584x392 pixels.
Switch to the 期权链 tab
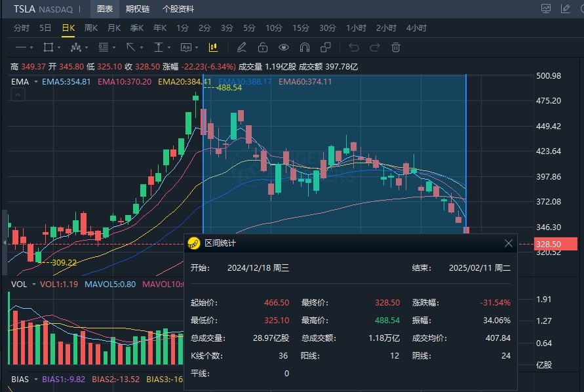[138, 9]
